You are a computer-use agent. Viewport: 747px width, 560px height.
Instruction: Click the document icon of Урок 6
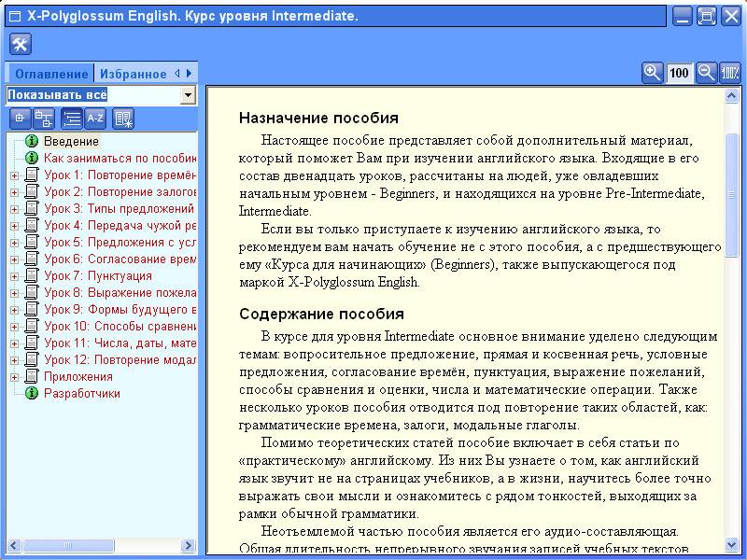pyautogui.click(x=32, y=259)
